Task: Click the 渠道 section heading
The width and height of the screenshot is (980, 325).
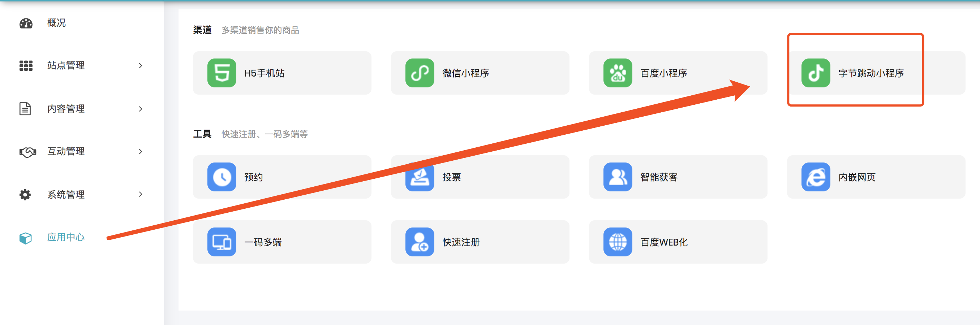Action: click(x=202, y=30)
